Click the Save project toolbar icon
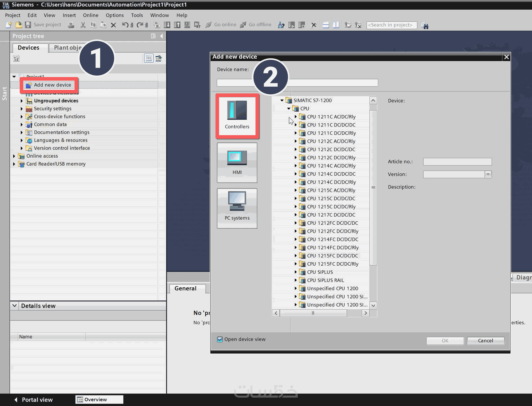The width and height of the screenshot is (532, 406). point(28,25)
